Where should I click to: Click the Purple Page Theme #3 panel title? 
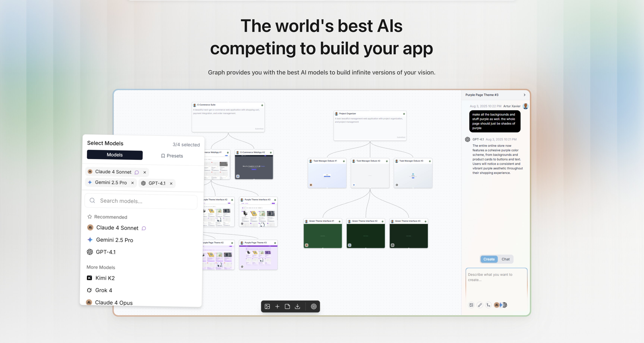482,95
